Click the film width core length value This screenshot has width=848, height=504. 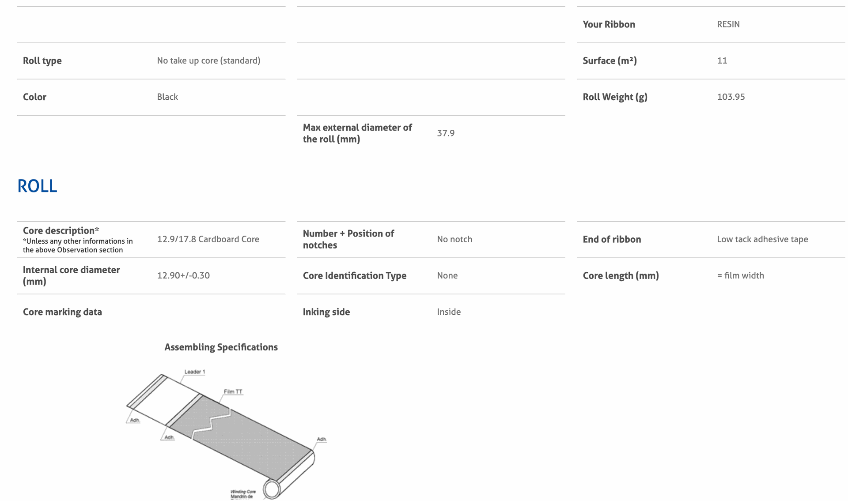point(740,275)
